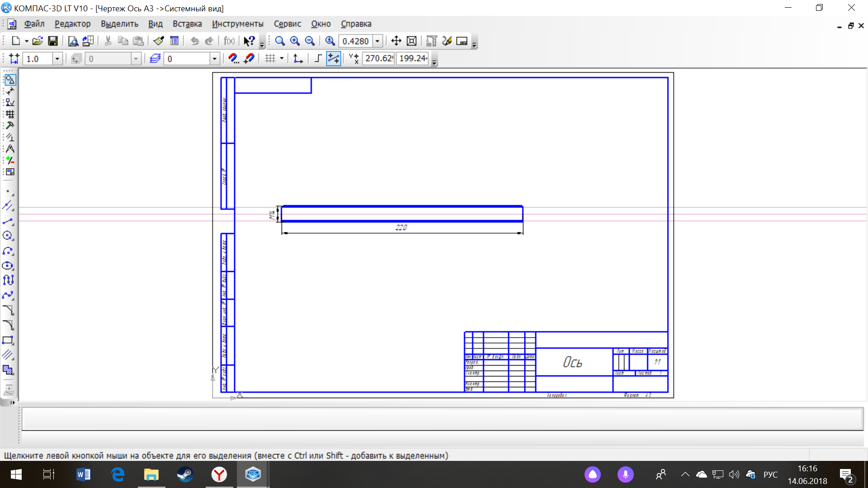Viewport: 868px width, 488px height.
Task: Open print preview icon
Action: click(73, 41)
